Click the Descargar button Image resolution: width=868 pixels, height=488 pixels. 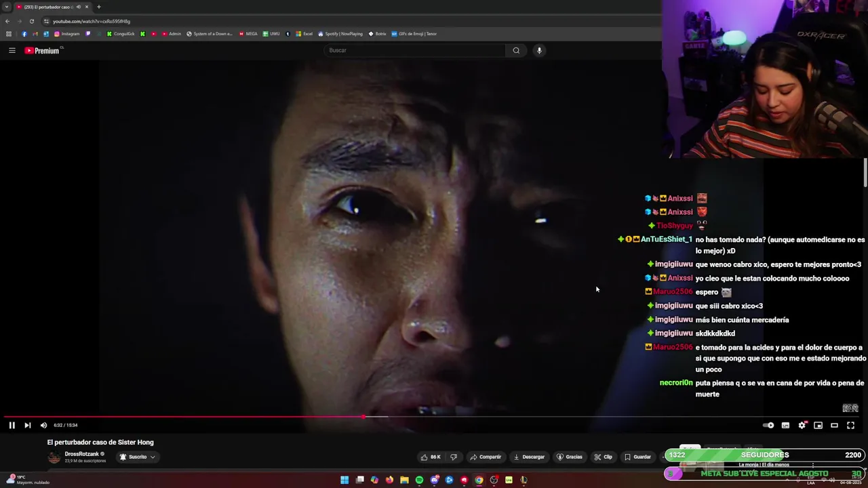(x=529, y=457)
